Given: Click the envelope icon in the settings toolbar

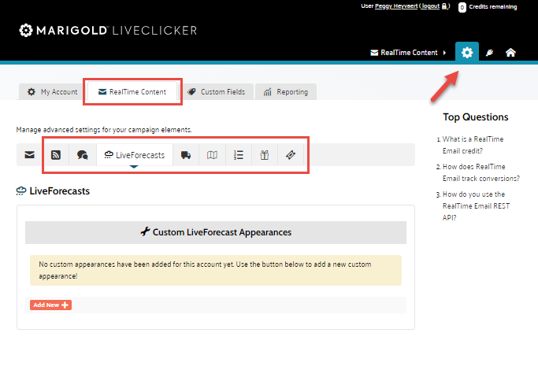Looking at the screenshot, I should click(29, 155).
